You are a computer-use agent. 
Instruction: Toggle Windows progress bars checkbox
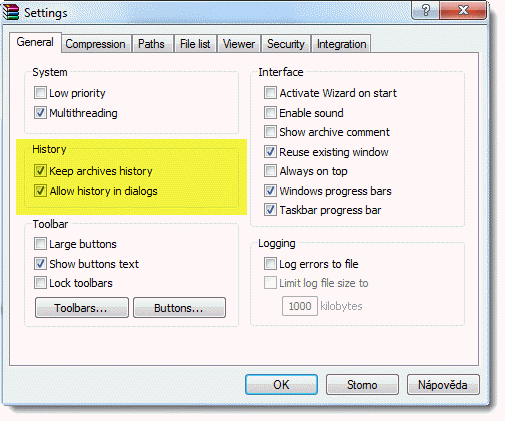270,191
